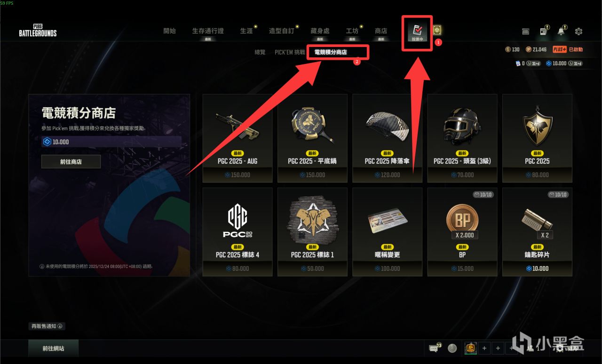This screenshot has width=602, height=364.
Task: Open the 生存通行證 menu
Action: pos(208,31)
